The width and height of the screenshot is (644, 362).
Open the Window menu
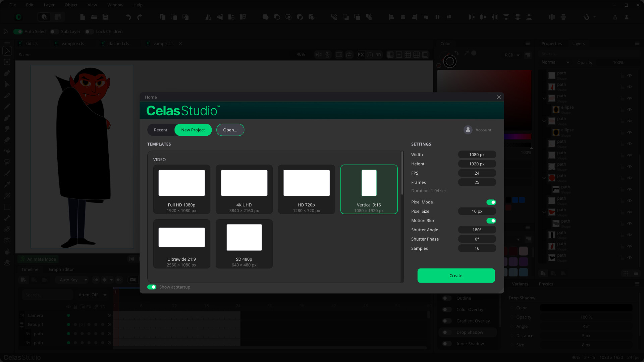115,5
